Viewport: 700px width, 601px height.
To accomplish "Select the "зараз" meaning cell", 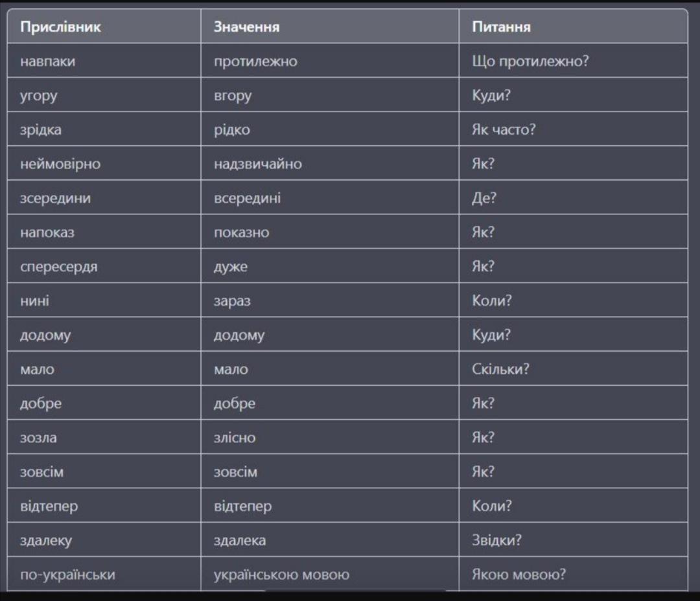I will click(232, 301).
